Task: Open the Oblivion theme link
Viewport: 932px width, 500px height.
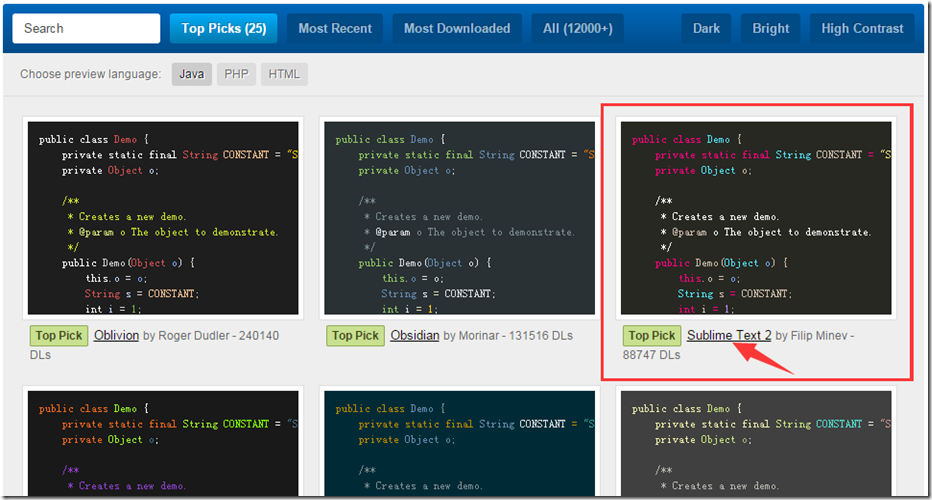Action: point(116,335)
